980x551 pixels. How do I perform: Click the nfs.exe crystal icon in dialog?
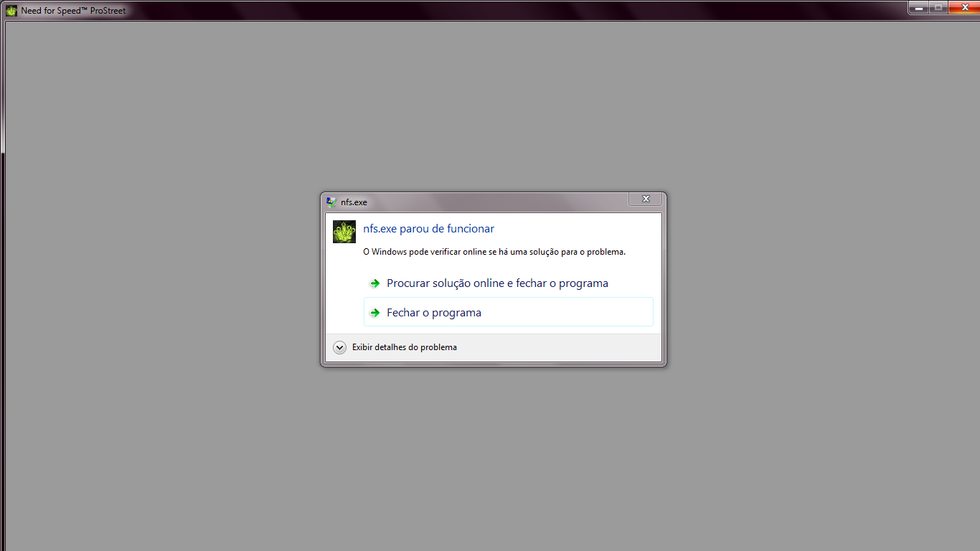tap(344, 232)
